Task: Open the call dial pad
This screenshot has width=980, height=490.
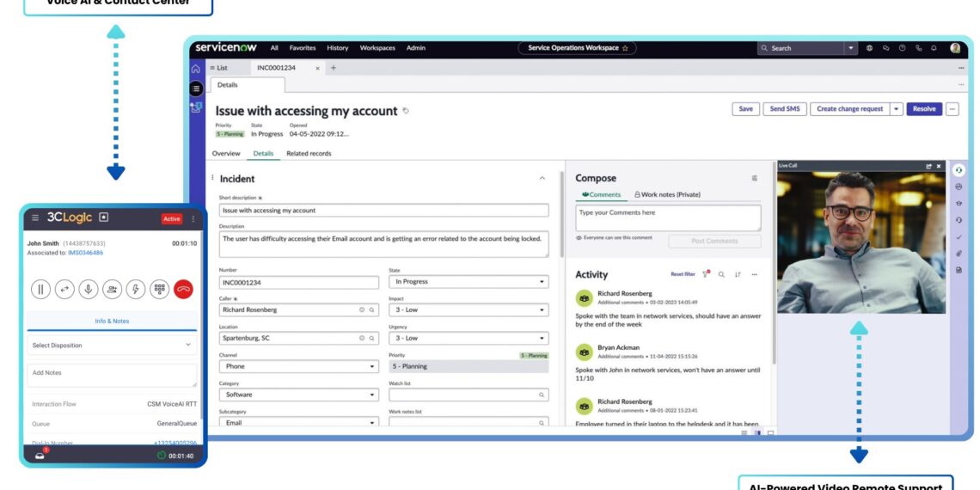Action: pyautogui.click(x=159, y=289)
